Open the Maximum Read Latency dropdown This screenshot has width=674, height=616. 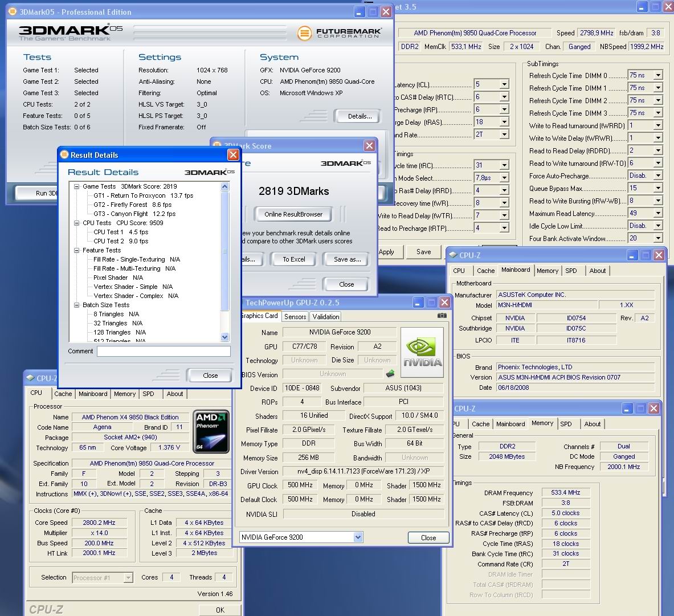click(x=657, y=213)
